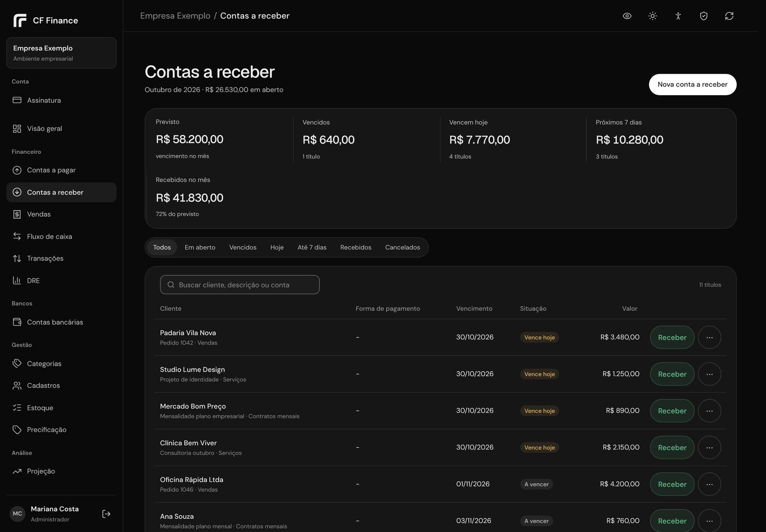Sort by the Vencimento column header
This screenshot has width=766, height=532.
pos(474,308)
